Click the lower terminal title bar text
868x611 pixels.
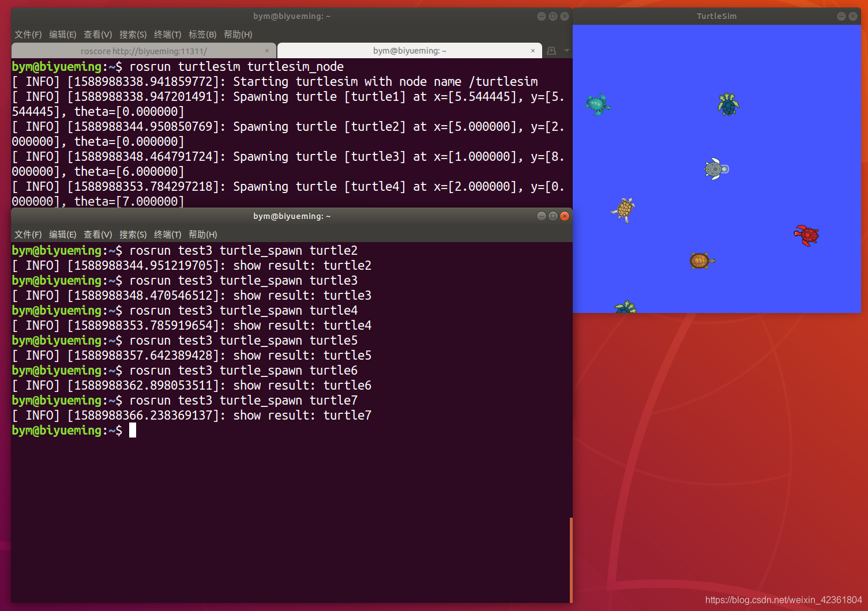click(292, 216)
